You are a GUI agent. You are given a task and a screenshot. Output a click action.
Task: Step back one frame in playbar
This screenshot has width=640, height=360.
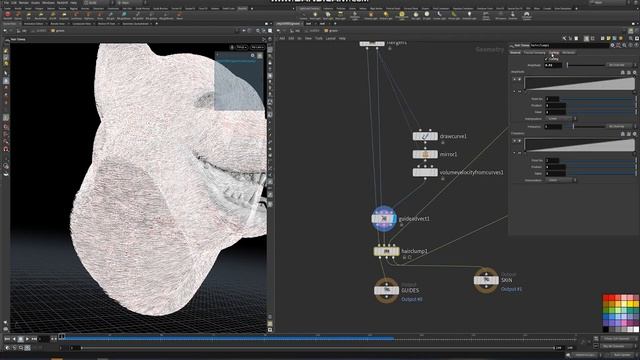pos(14,339)
